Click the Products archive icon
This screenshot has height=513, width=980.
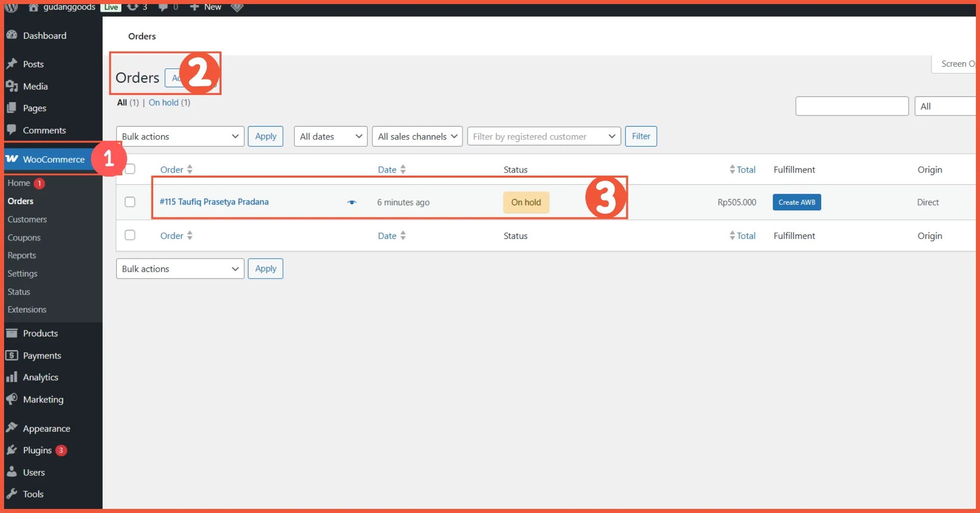coord(12,333)
